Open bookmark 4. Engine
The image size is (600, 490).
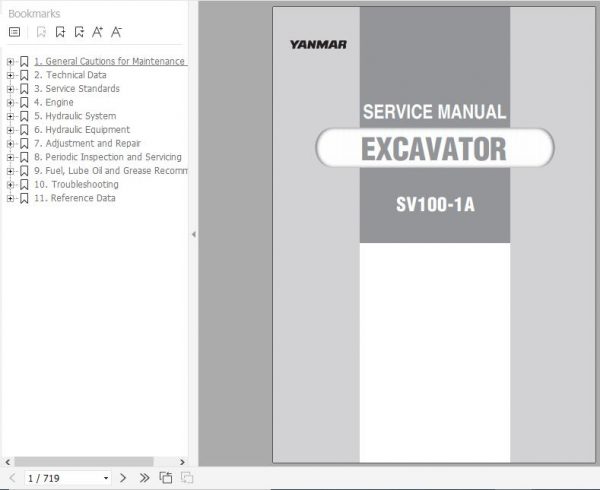click(x=54, y=103)
